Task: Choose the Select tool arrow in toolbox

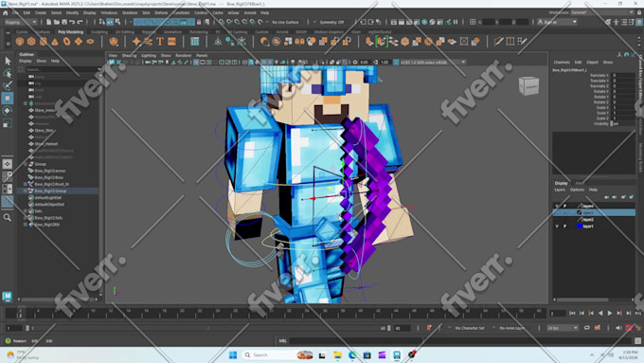Action: [x=8, y=61]
